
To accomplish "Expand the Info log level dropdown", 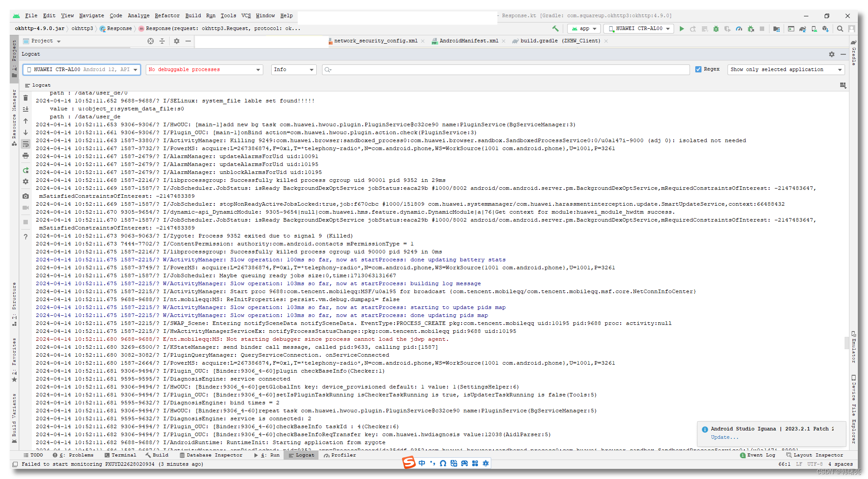I will [293, 69].
